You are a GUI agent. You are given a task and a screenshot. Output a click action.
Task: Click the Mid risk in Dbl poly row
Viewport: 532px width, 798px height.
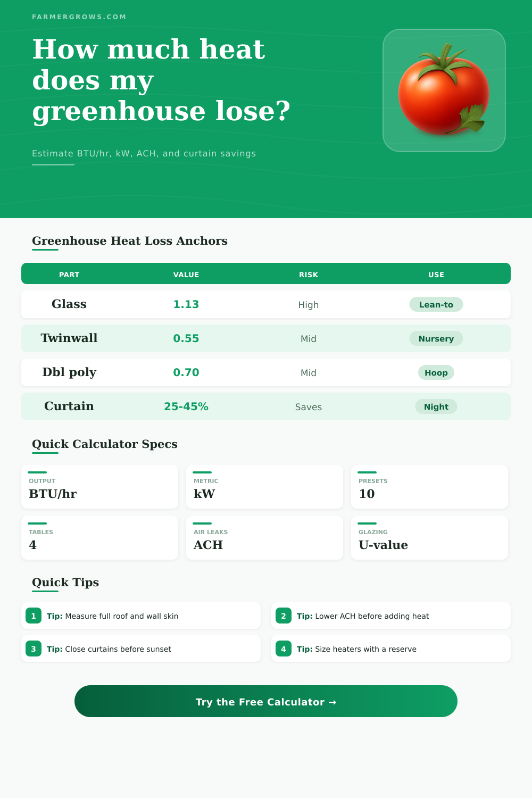309,373
